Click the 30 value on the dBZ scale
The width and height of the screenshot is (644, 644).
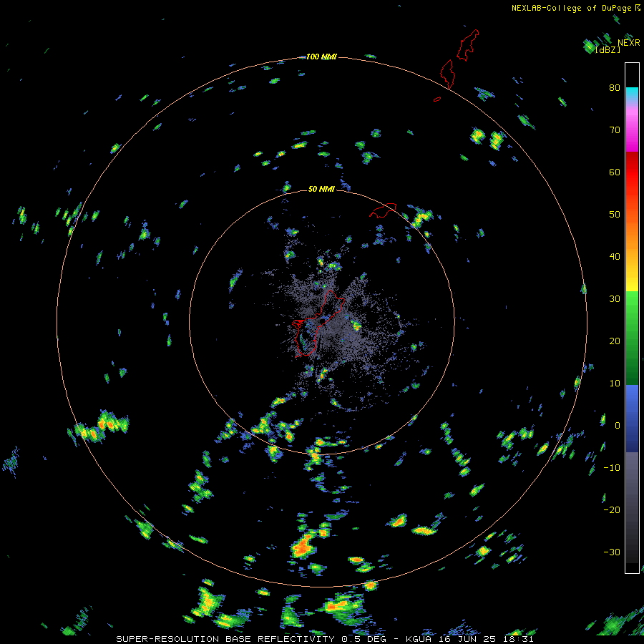point(615,298)
